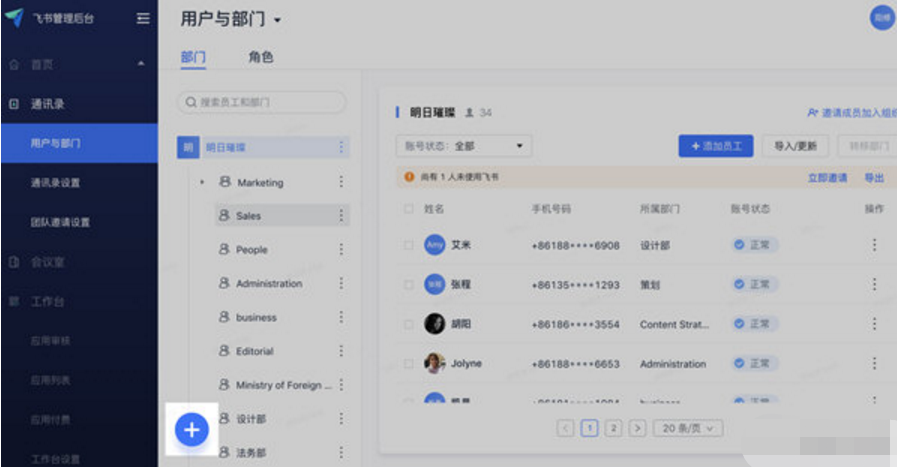Viewport: 897px width, 467px height.
Task: Tick the checkbox for 胡阳
Action: (x=408, y=324)
